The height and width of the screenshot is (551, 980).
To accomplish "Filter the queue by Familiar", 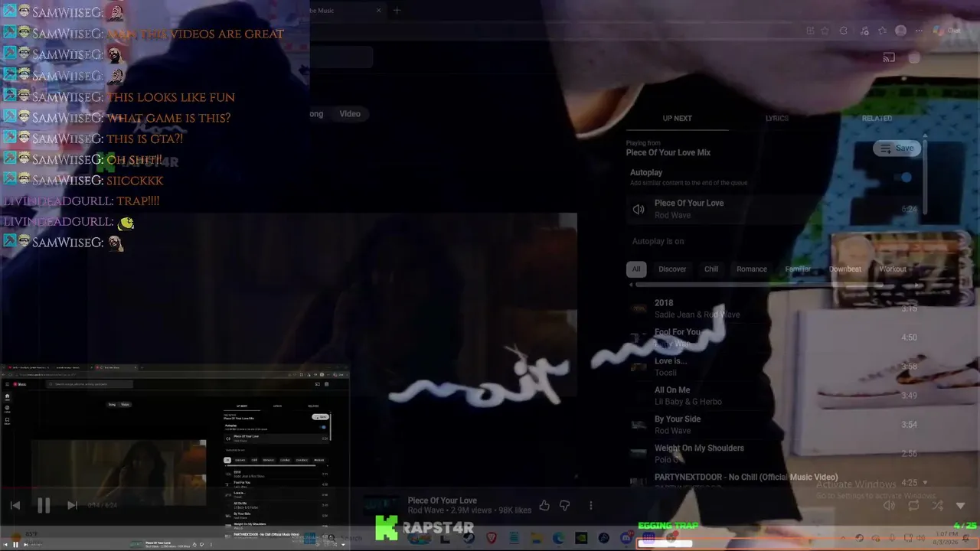I will (798, 269).
